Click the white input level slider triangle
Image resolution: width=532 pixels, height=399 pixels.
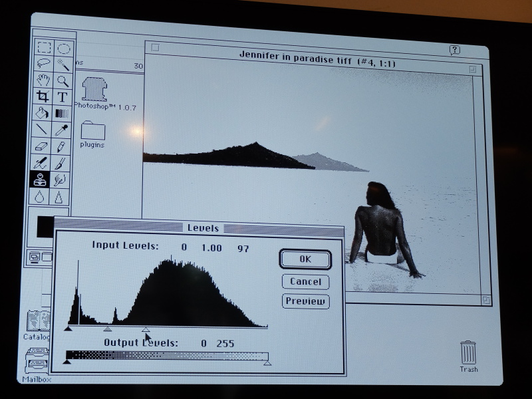146,329
